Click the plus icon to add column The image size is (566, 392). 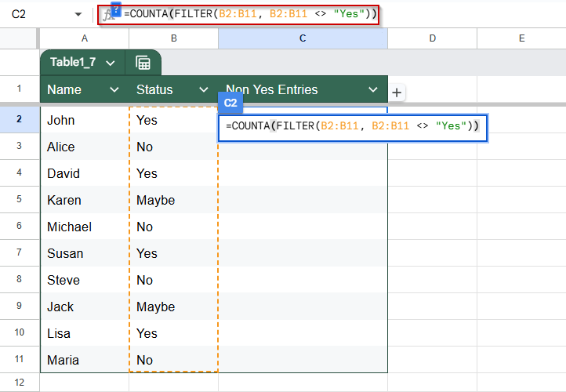(397, 93)
